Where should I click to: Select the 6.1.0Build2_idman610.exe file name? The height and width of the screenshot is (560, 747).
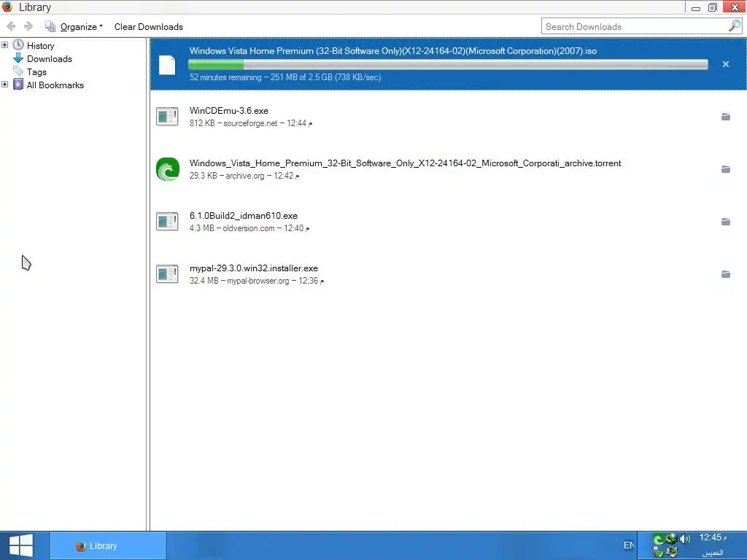(244, 216)
